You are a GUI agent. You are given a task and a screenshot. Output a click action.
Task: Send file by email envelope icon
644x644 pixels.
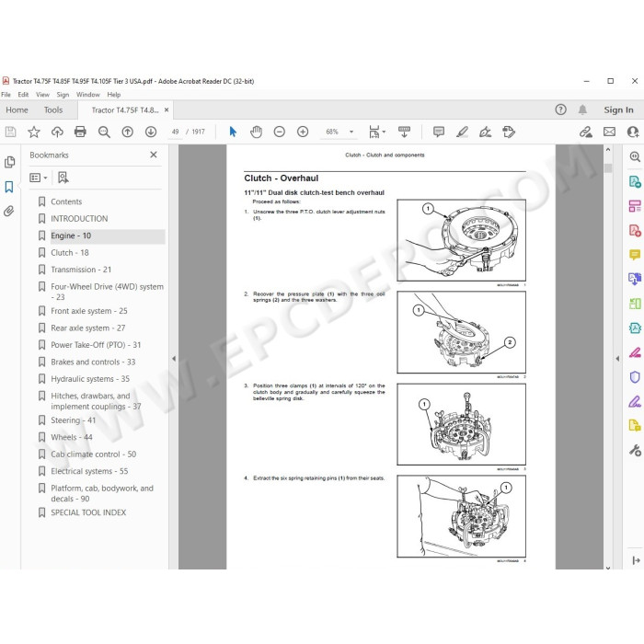coord(609,132)
